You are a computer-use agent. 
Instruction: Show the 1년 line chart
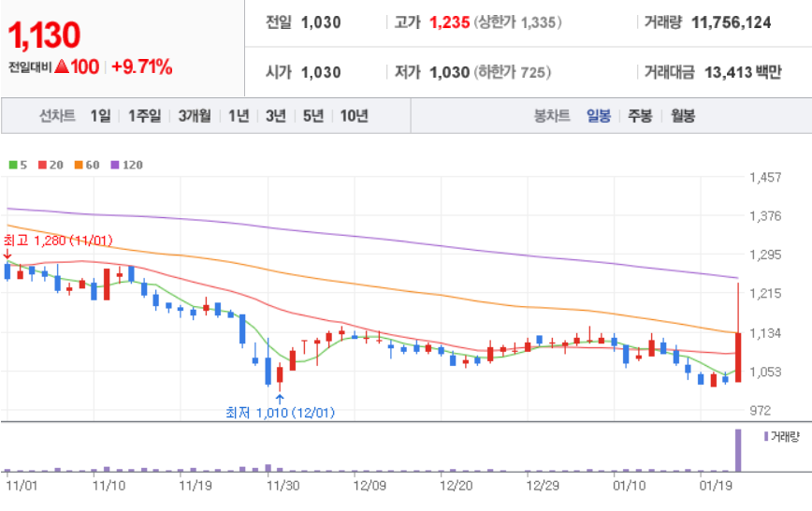[239, 115]
